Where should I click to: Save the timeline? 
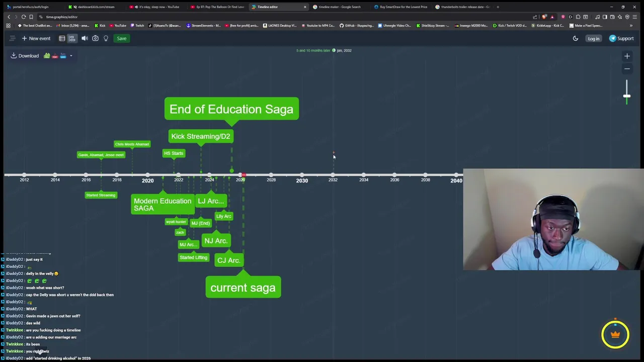122,38
